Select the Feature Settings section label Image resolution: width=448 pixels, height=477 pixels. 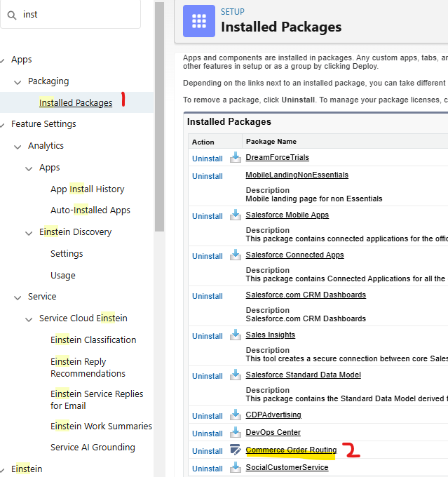(x=43, y=124)
